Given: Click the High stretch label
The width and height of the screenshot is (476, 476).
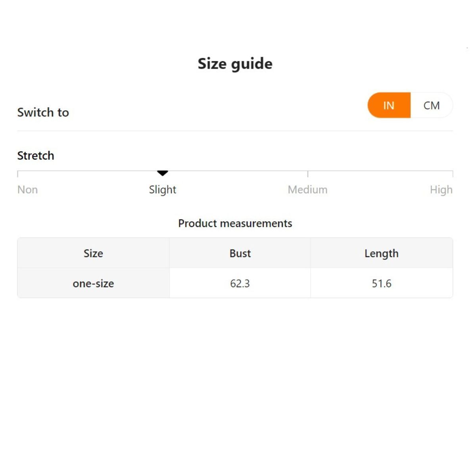Looking at the screenshot, I should [441, 190].
